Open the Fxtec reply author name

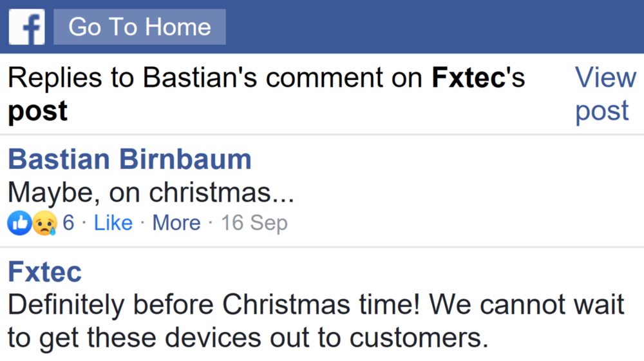tap(44, 272)
